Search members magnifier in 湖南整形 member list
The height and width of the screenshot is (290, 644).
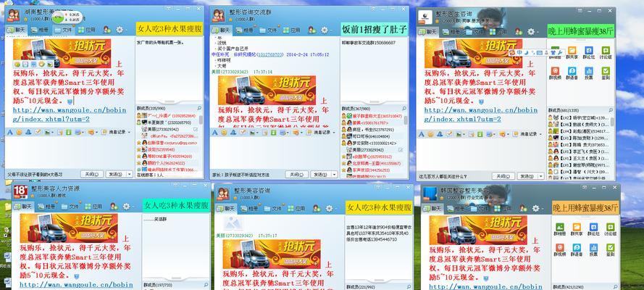pyautogui.click(x=200, y=109)
